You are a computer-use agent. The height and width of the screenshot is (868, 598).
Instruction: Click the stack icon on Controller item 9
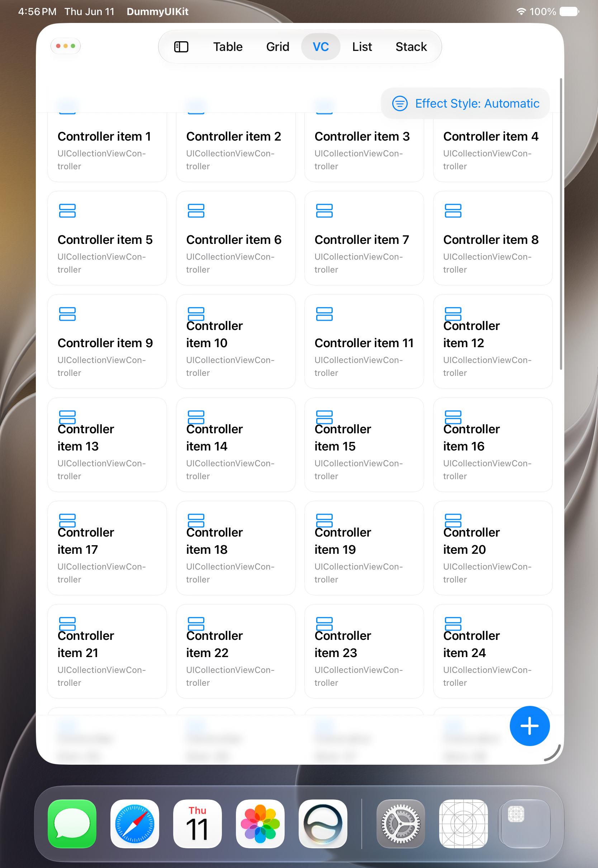tap(67, 314)
